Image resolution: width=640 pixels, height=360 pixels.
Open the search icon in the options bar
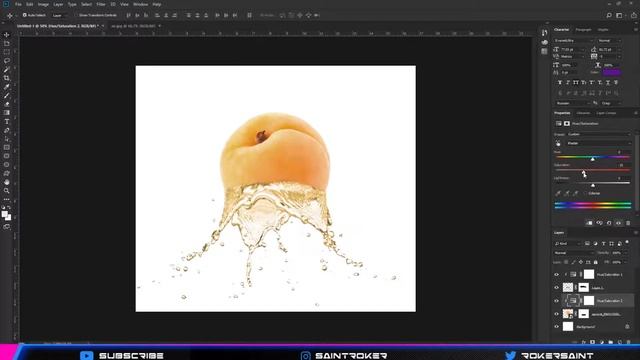[609, 16]
